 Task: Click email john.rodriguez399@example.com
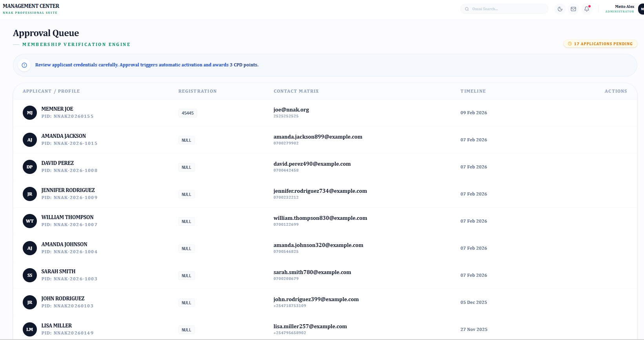316,300
